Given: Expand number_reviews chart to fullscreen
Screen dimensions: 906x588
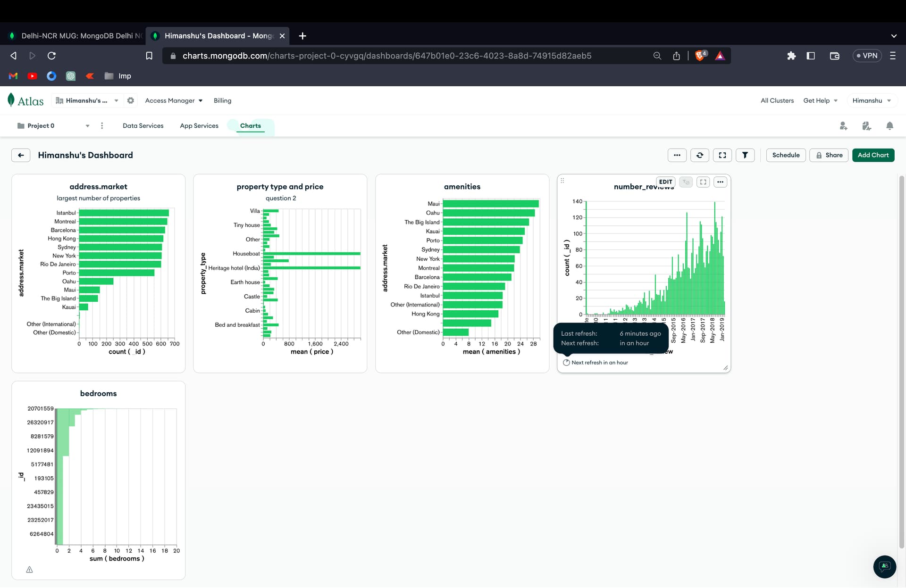Looking at the screenshot, I should [x=703, y=182].
